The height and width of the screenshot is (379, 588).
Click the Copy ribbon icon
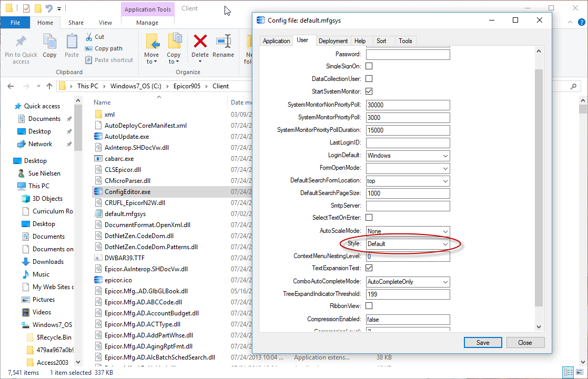pyautogui.click(x=49, y=42)
